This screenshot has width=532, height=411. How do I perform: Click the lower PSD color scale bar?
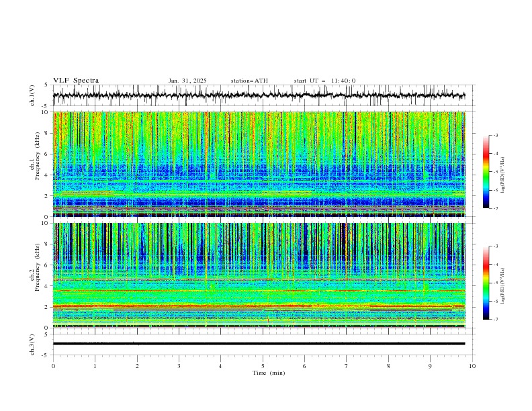point(486,283)
